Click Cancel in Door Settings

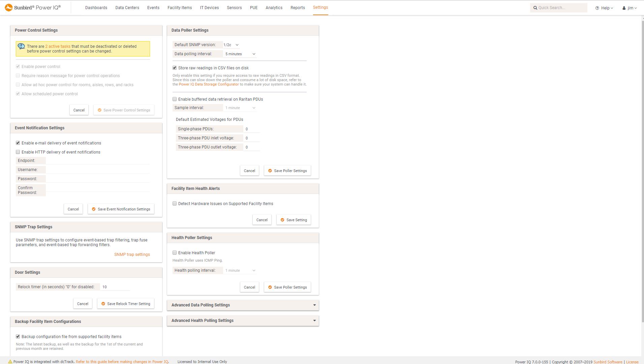(82, 303)
